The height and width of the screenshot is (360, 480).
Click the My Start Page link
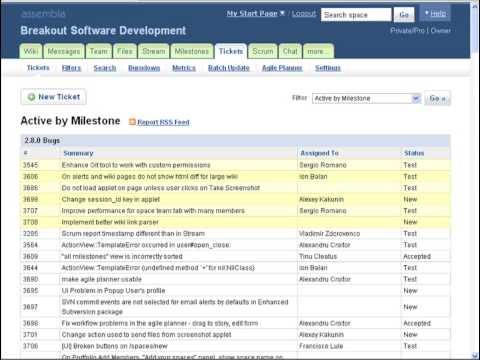coord(252,13)
